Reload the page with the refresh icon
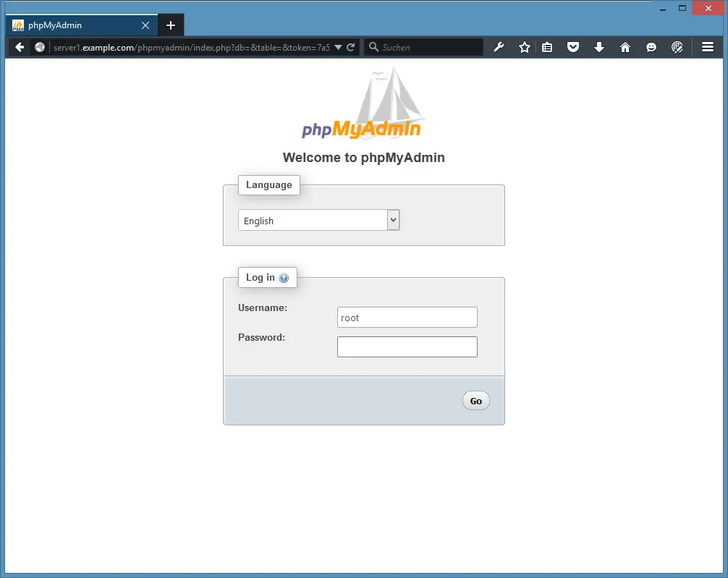This screenshot has height=578, width=728. tap(351, 47)
